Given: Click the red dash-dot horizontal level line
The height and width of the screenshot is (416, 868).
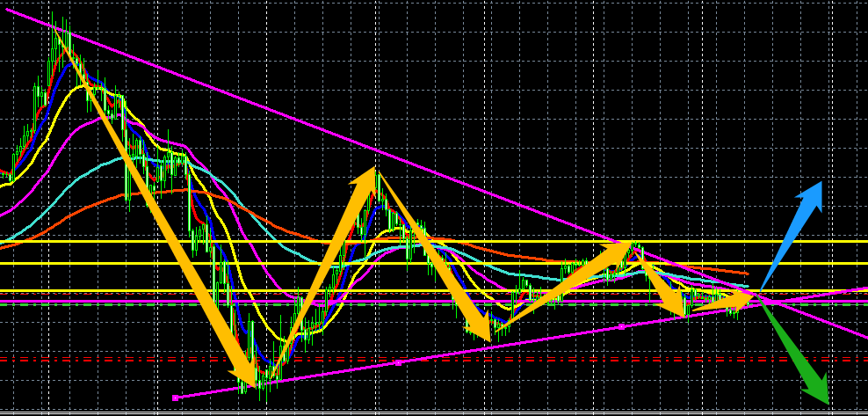Looking at the screenshot, I should [434, 359].
